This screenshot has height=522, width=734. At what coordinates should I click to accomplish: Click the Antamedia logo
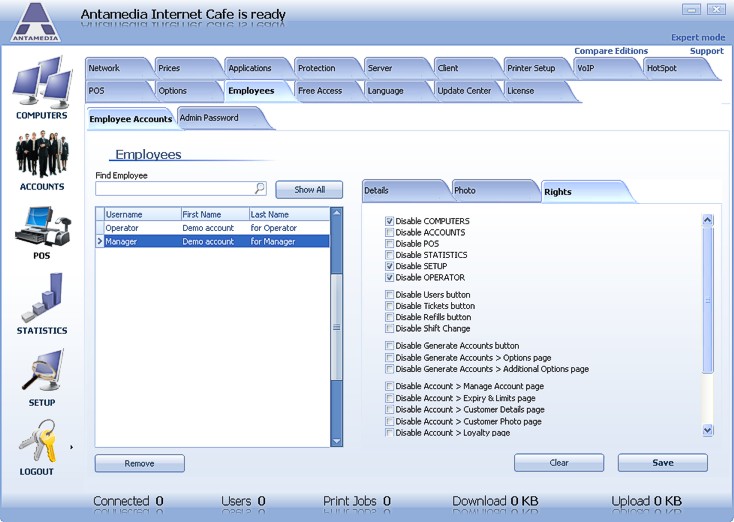coord(36,22)
